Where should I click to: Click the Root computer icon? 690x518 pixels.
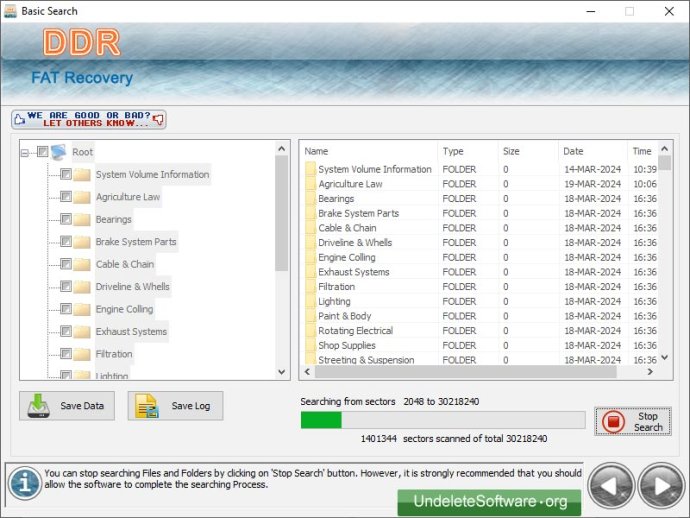pos(58,152)
